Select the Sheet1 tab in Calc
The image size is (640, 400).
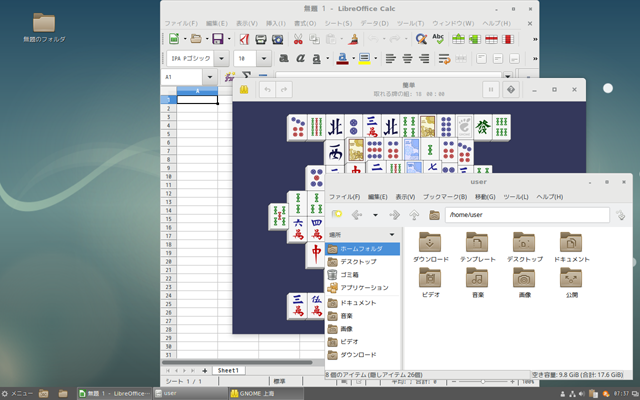click(x=228, y=370)
